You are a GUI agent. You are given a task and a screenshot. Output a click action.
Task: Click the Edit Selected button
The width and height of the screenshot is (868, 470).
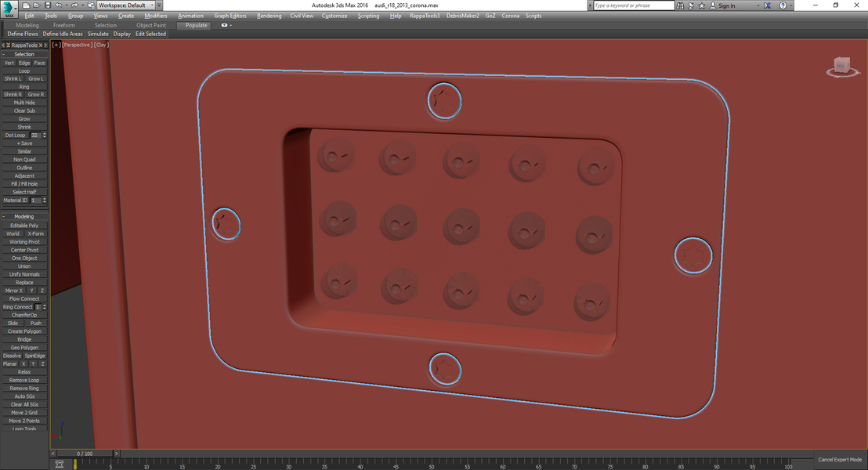click(x=150, y=34)
